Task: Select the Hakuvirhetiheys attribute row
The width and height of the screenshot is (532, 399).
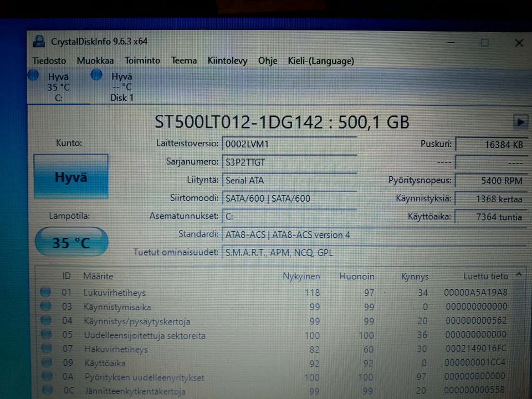Action: [x=274, y=349]
